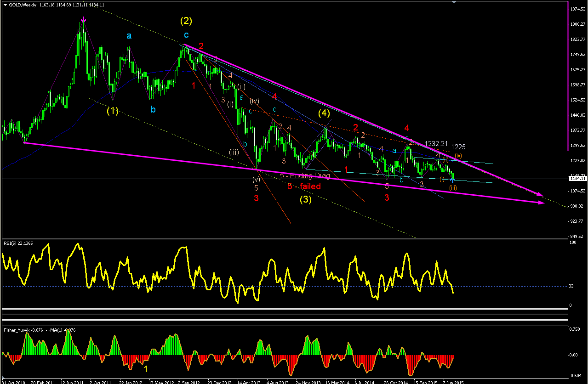
Task: Click the 7 Jun 2015 date label
Action: point(453,382)
